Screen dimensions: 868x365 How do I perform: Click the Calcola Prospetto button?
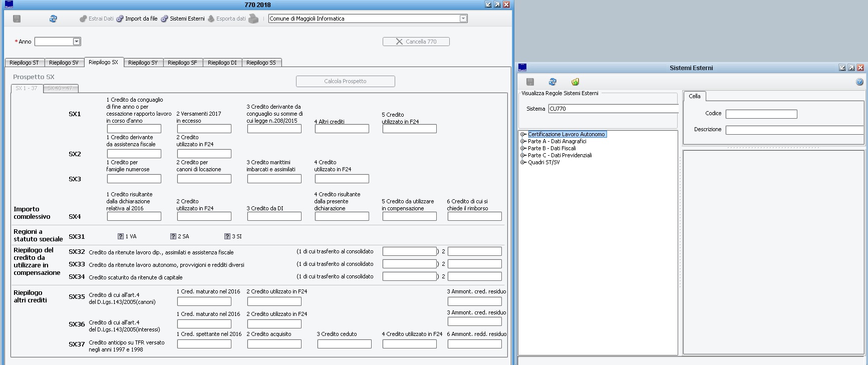coord(345,81)
